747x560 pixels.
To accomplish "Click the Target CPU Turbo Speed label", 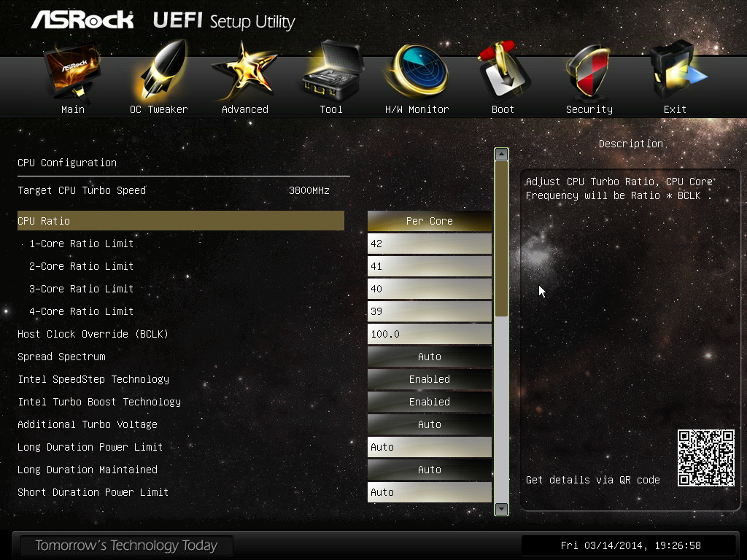I will click(x=82, y=190).
